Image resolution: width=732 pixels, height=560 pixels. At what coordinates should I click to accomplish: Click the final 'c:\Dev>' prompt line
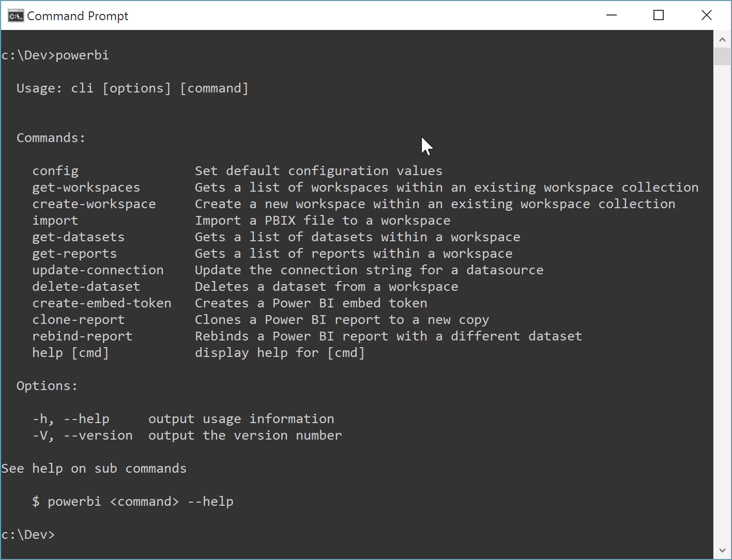point(28,535)
